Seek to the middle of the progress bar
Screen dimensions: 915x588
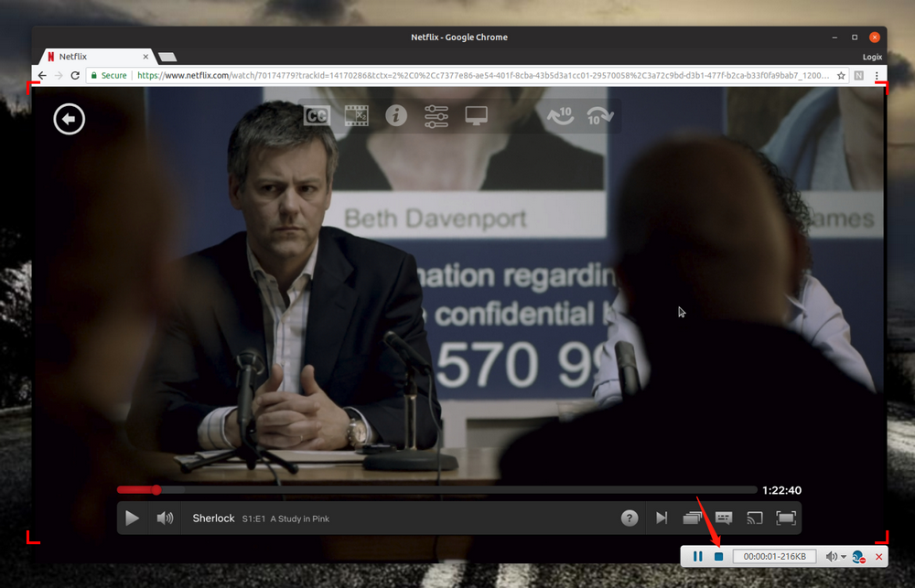[x=436, y=490]
